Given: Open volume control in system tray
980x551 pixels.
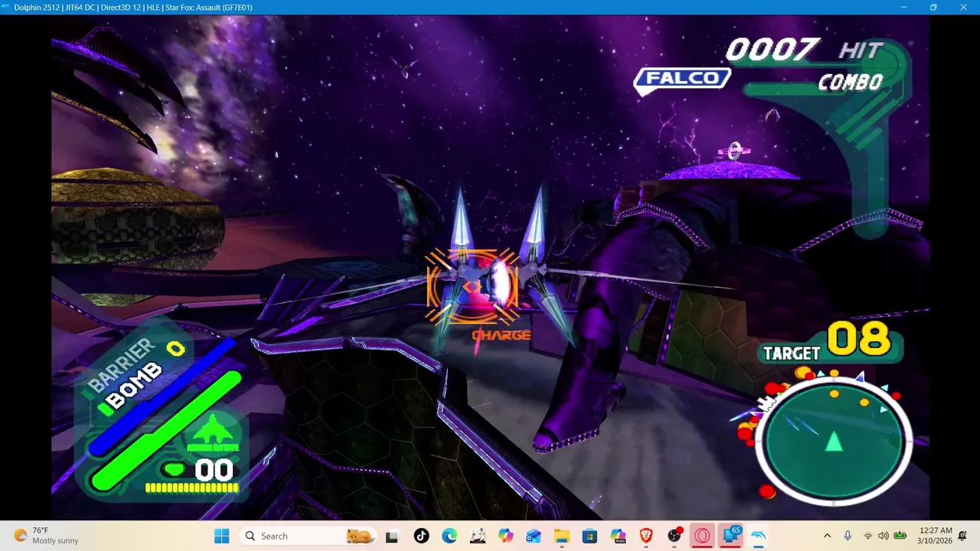Looking at the screenshot, I should tap(884, 536).
